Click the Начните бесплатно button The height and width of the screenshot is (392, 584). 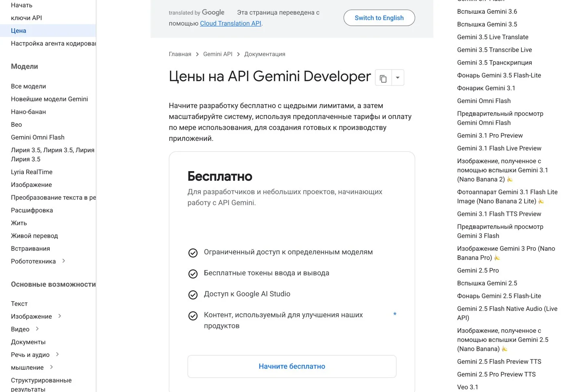(292, 367)
